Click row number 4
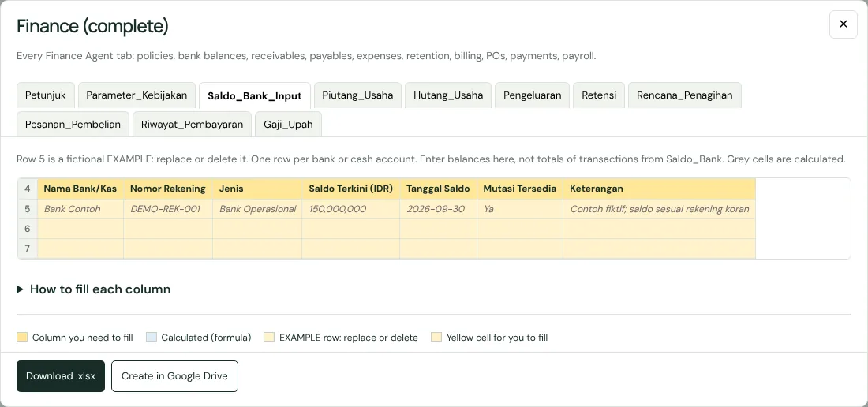Screen dimensions: 868x407 point(27,189)
